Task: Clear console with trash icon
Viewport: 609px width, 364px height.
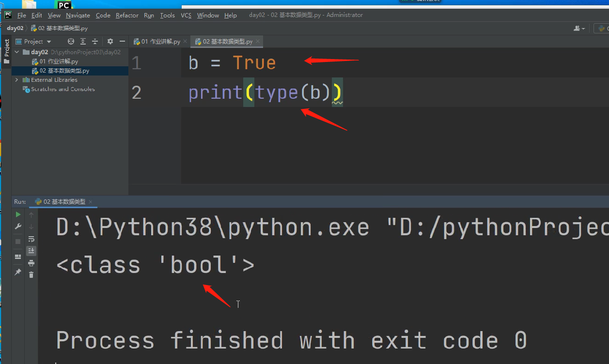Action: [x=31, y=275]
